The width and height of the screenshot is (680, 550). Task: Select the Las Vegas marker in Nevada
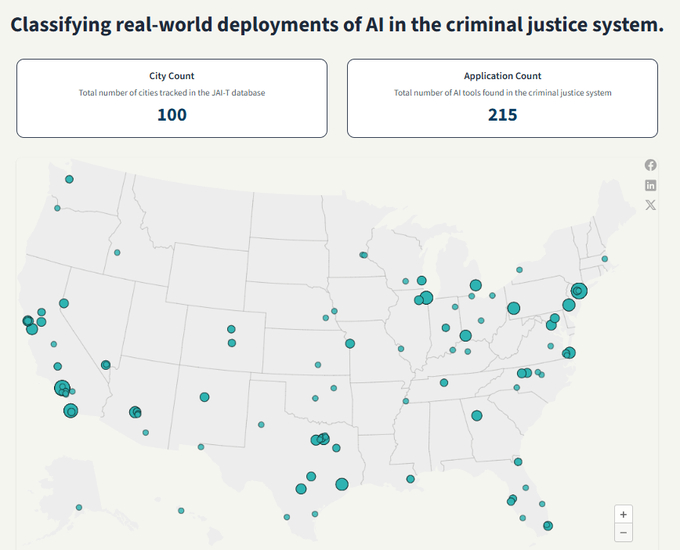(x=106, y=365)
